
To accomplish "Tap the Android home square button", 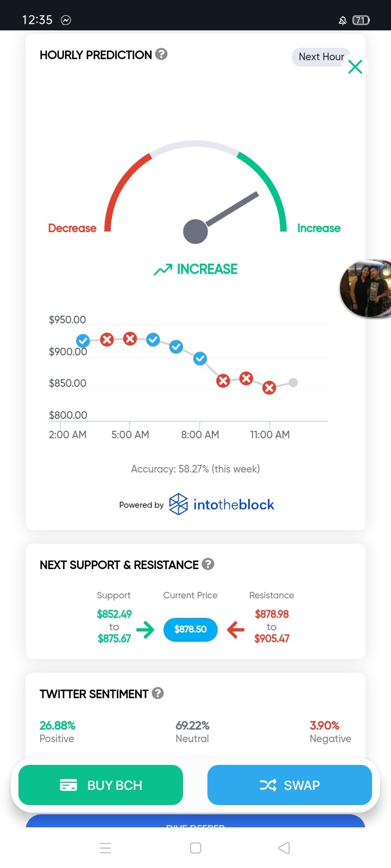I will point(195,848).
